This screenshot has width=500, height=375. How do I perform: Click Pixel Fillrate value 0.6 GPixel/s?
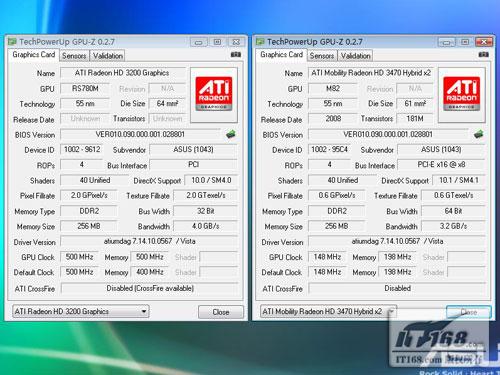(x=337, y=196)
